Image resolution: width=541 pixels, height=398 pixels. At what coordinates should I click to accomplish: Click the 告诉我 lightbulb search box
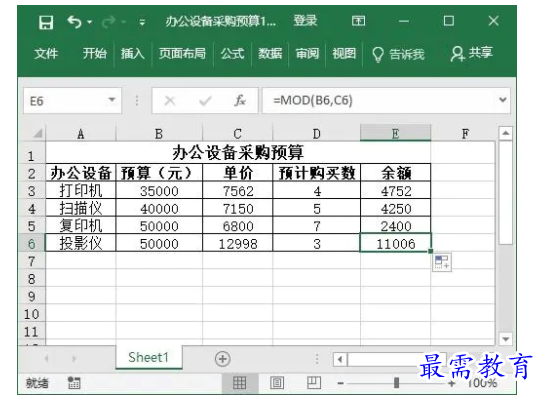(399, 54)
